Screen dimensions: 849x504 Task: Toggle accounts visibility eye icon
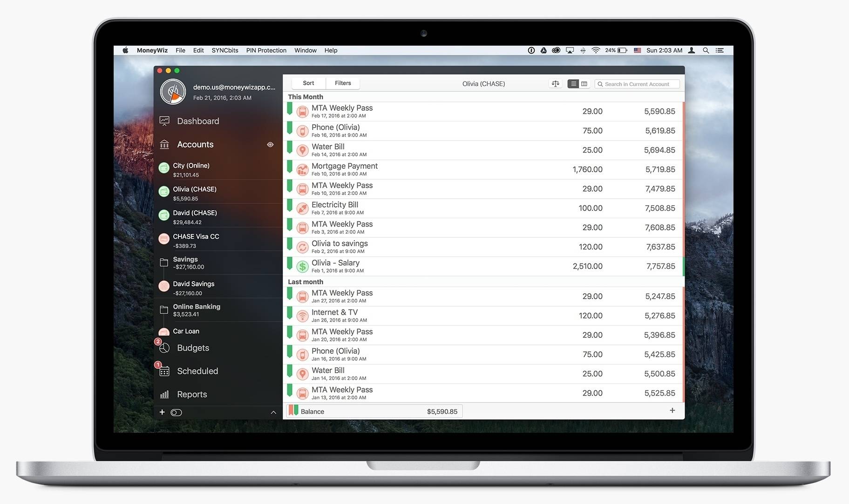[x=270, y=145]
